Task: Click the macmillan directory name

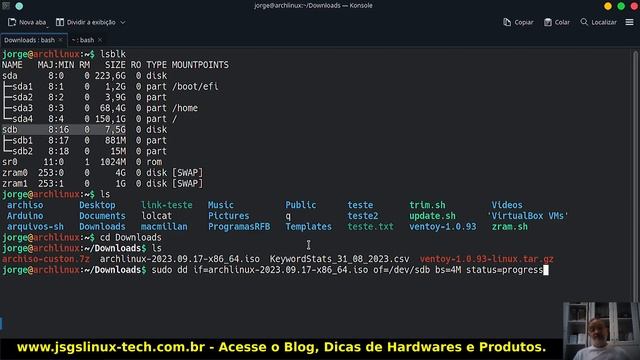Action: tap(164, 227)
